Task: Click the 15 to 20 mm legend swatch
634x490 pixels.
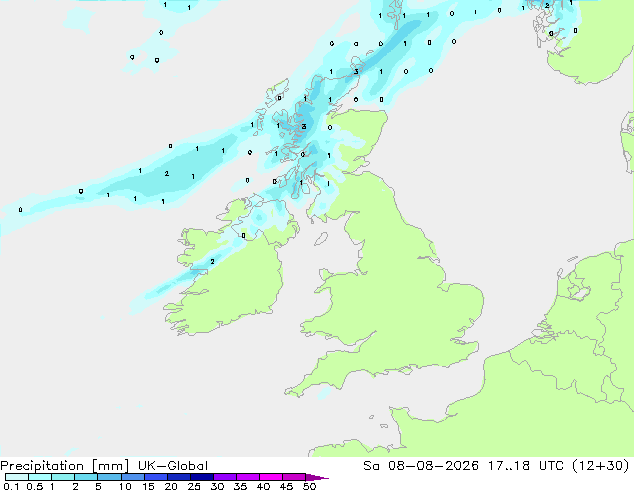Action: (x=156, y=477)
